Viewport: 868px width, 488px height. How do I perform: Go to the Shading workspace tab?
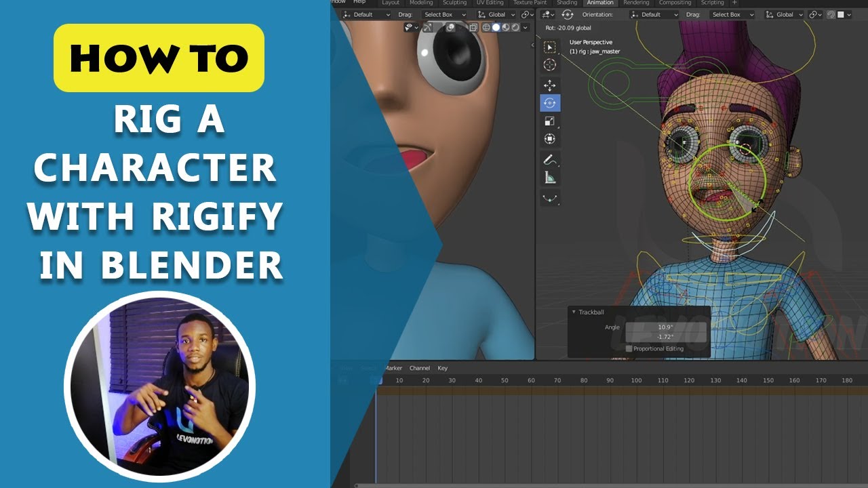567,3
